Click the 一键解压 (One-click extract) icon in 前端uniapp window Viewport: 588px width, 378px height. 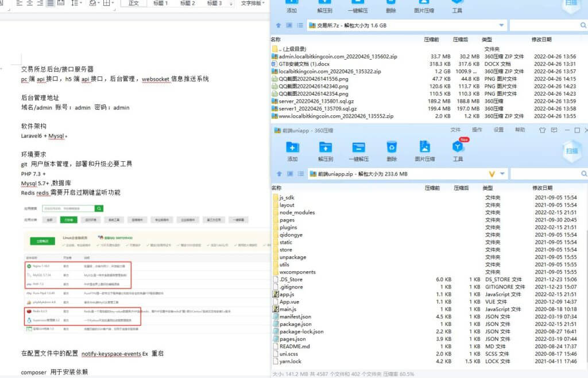(x=358, y=147)
